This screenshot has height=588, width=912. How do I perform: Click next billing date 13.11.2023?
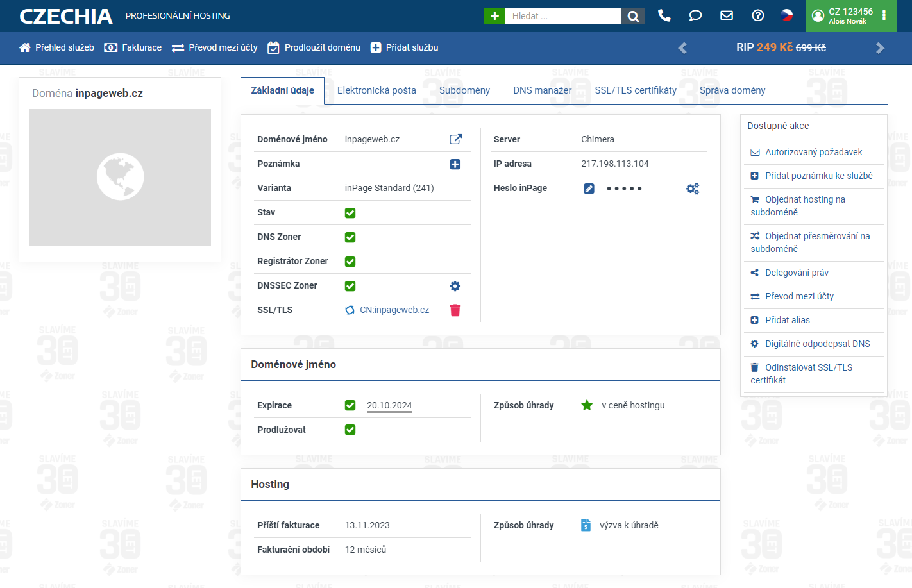(367, 525)
